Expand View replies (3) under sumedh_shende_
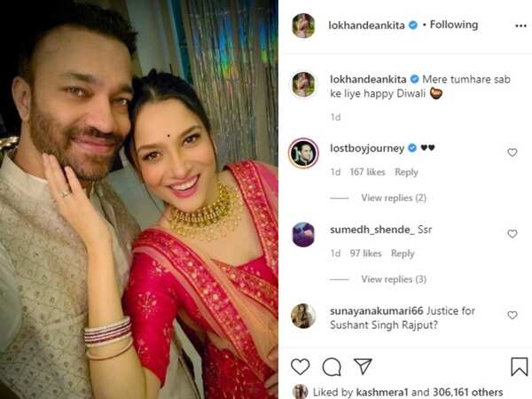The image size is (532, 399). point(394,279)
